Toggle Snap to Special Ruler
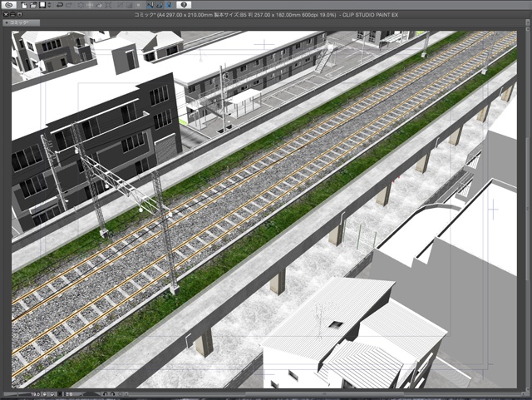532x400 pixels. [x=160, y=5]
